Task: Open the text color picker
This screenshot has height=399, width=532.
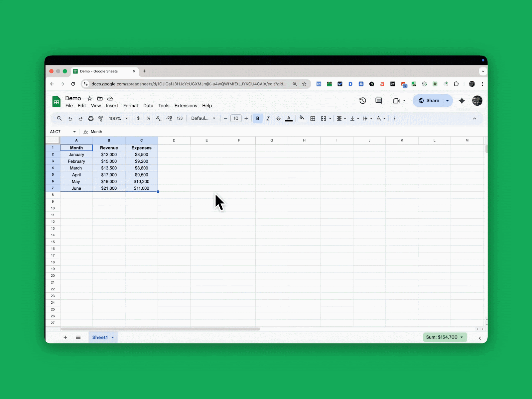Action: [x=289, y=118]
